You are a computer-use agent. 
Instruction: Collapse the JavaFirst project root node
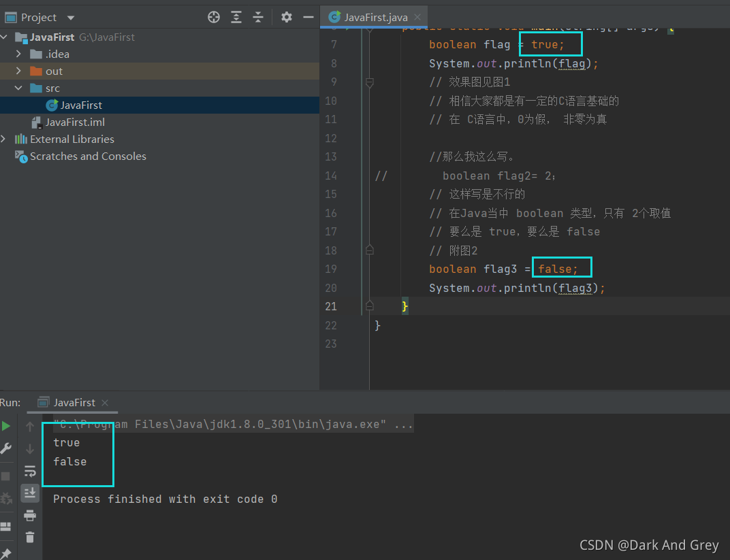click(x=4, y=37)
